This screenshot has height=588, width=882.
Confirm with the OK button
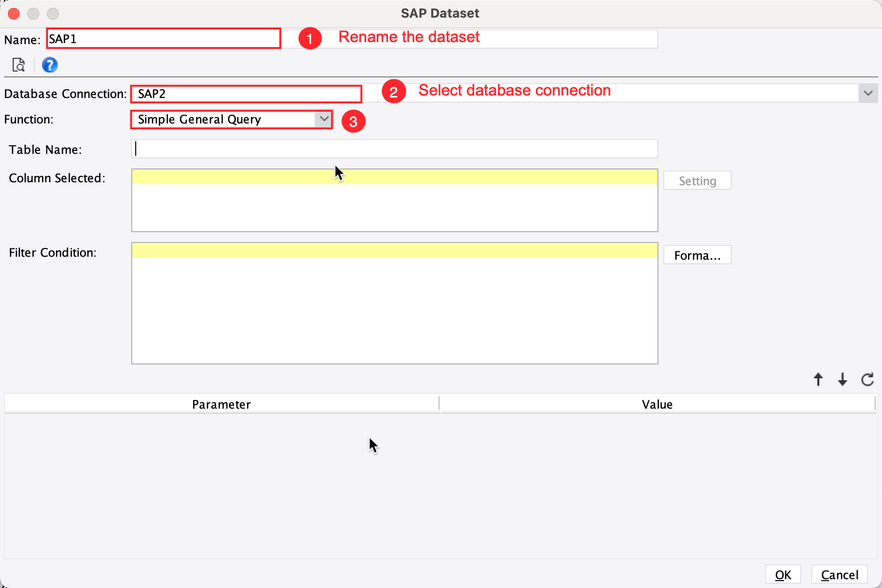(x=783, y=575)
